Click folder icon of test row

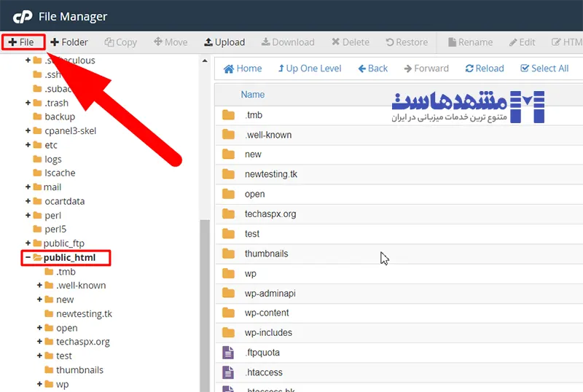228,234
